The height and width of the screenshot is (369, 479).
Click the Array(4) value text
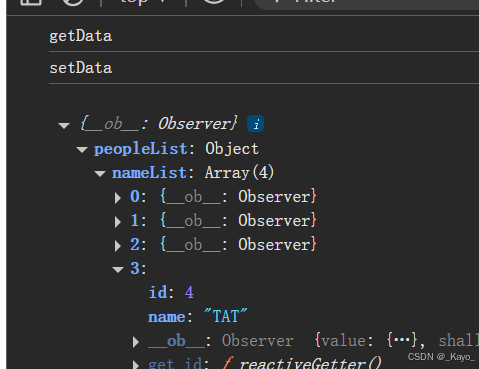[239, 173]
